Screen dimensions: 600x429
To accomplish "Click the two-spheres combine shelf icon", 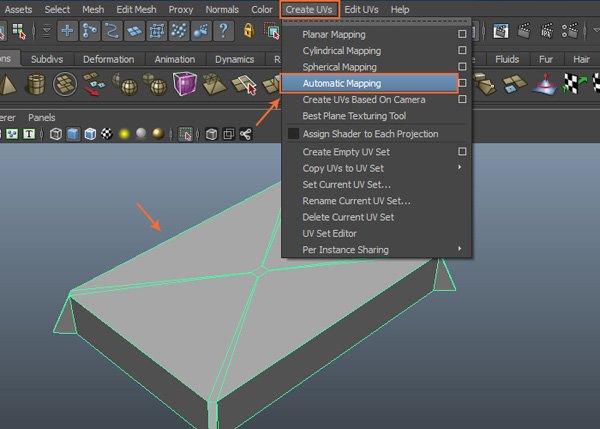I will (125, 84).
